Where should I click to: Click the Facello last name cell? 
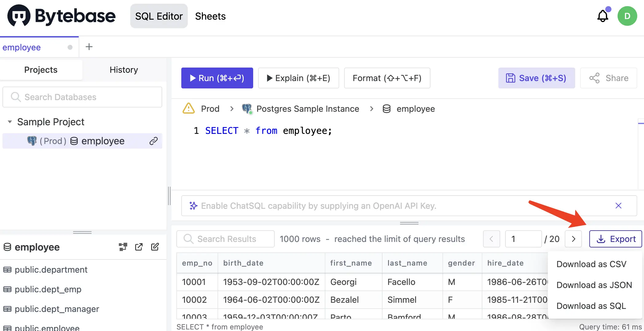[x=412, y=282]
